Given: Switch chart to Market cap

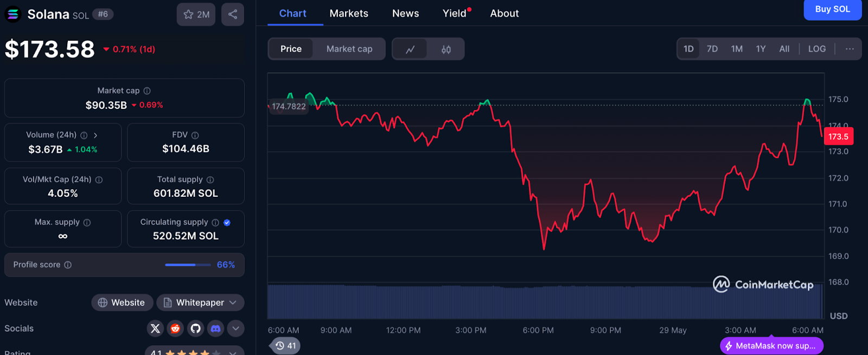Looking at the screenshot, I should tap(349, 49).
